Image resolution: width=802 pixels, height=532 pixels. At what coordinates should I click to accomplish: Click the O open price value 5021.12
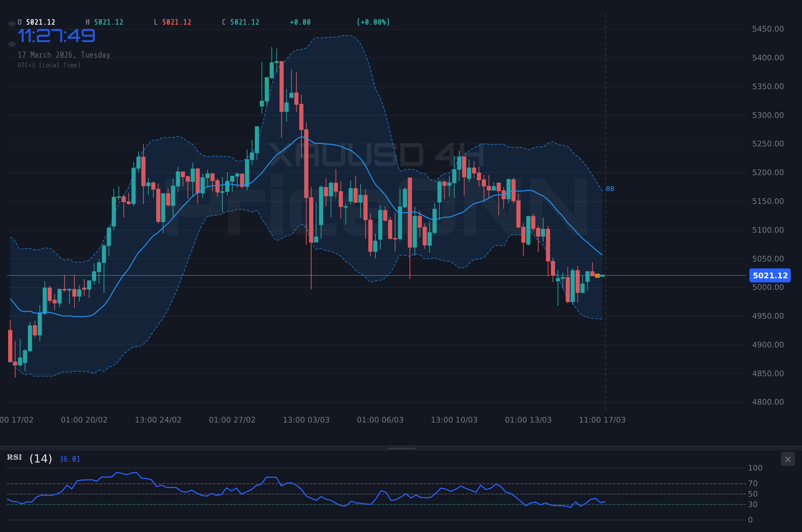click(x=40, y=22)
